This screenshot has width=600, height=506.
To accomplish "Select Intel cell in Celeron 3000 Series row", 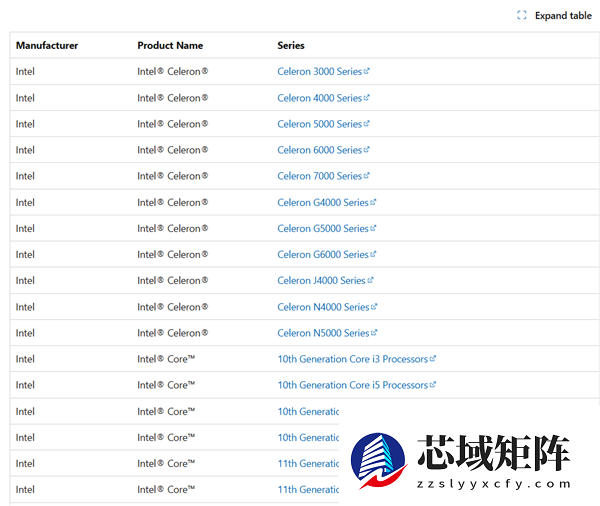I will tap(25, 72).
